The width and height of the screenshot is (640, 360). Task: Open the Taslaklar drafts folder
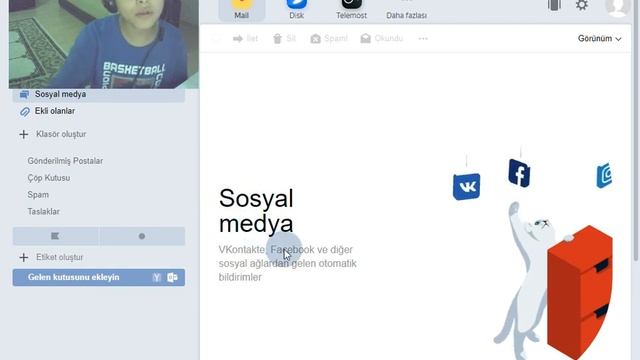coord(43,211)
